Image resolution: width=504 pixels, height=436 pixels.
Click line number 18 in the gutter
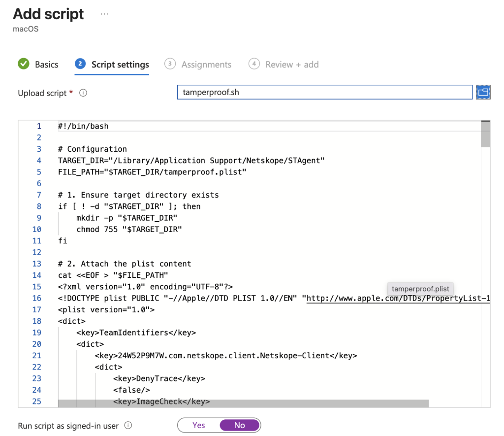click(36, 321)
